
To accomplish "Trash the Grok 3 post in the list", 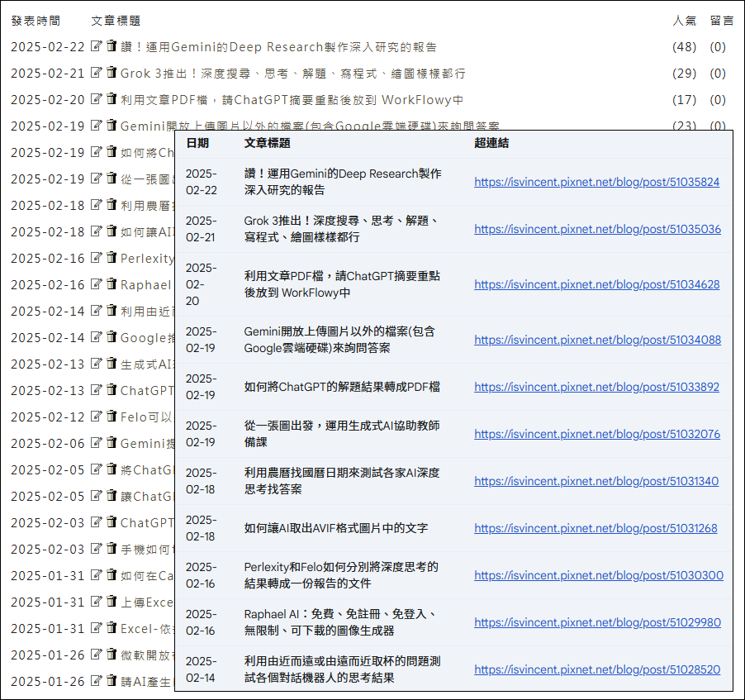I will (112, 73).
